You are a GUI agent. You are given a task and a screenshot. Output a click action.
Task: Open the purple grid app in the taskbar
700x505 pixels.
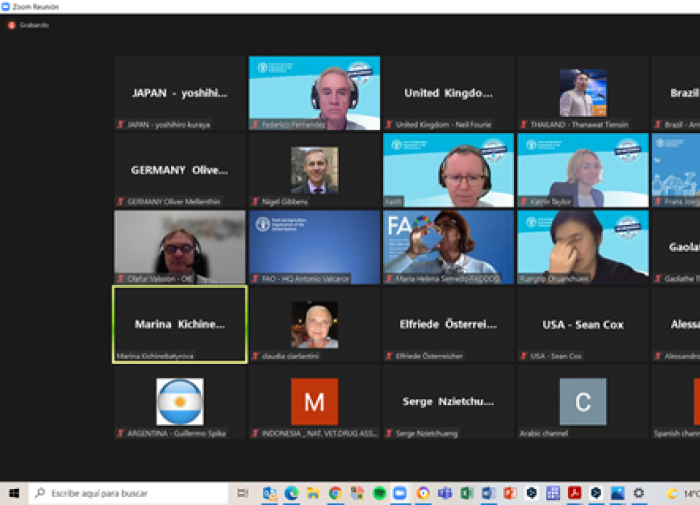[553, 493]
